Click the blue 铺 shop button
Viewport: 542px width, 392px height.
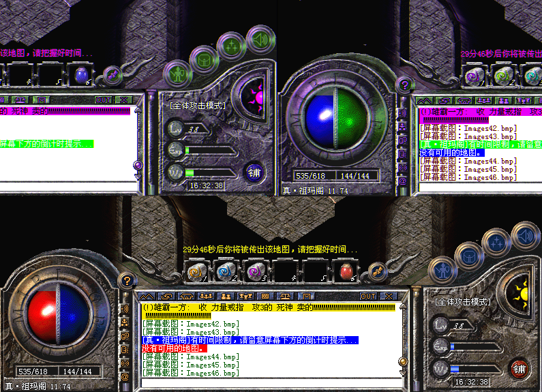(x=254, y=173)
